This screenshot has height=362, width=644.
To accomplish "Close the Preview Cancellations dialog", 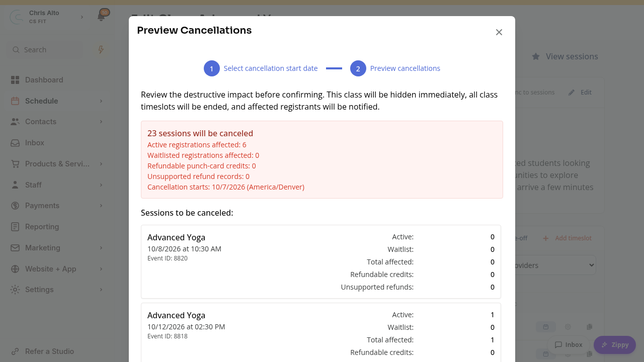I will tap(499, 32).
